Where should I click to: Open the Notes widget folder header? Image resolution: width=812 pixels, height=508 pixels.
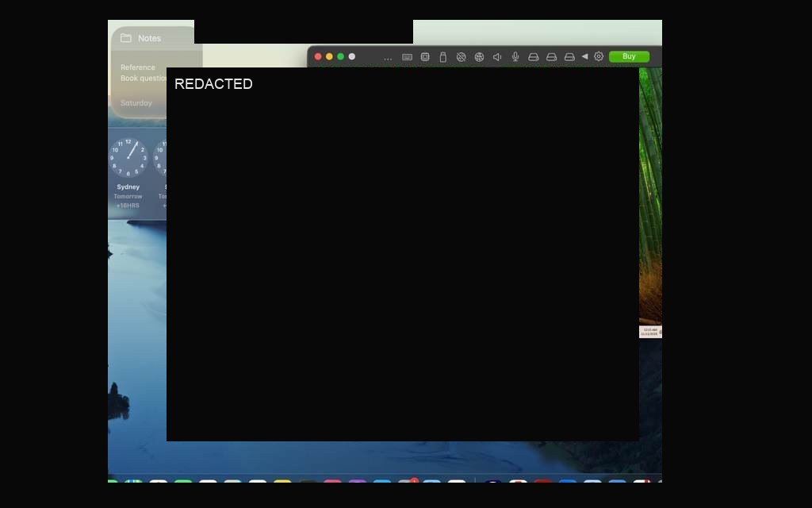point(141,38)
